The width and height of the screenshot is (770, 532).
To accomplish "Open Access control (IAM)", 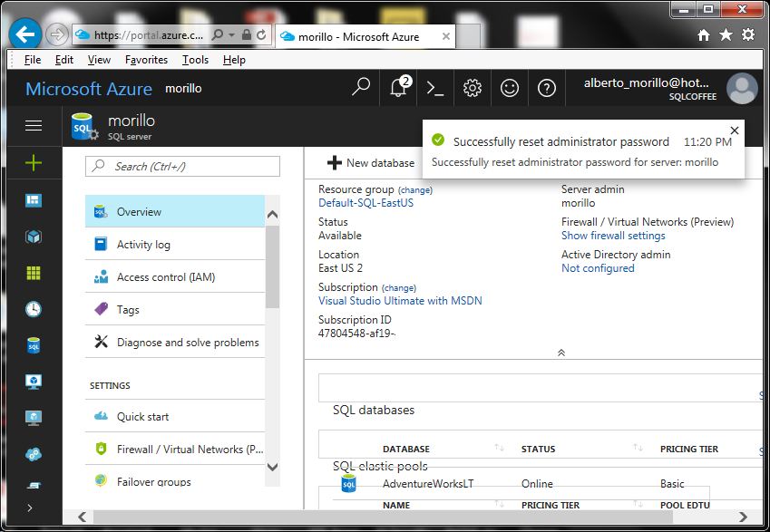I will (x=175, y=276).
